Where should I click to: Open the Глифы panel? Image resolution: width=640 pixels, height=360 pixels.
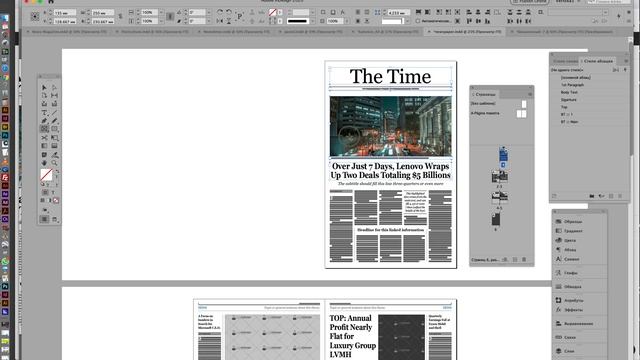(x=567, y=273)
